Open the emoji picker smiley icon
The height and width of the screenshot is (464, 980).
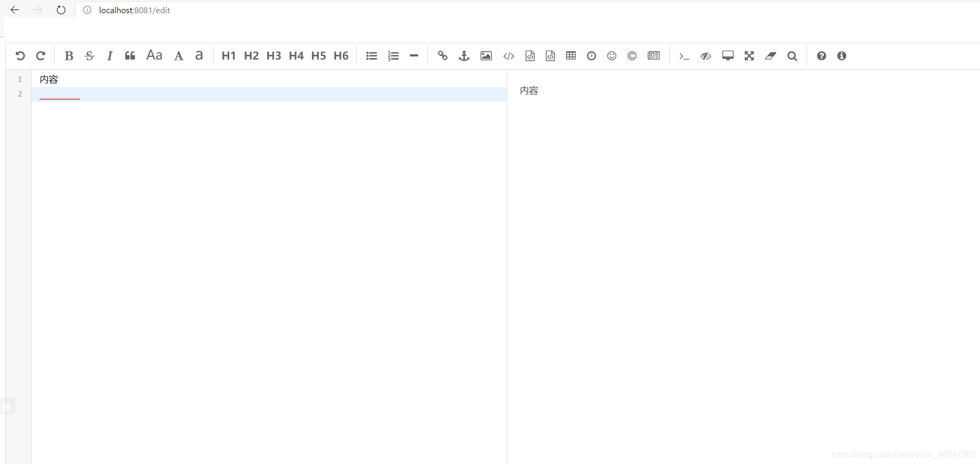pos(612,56)
